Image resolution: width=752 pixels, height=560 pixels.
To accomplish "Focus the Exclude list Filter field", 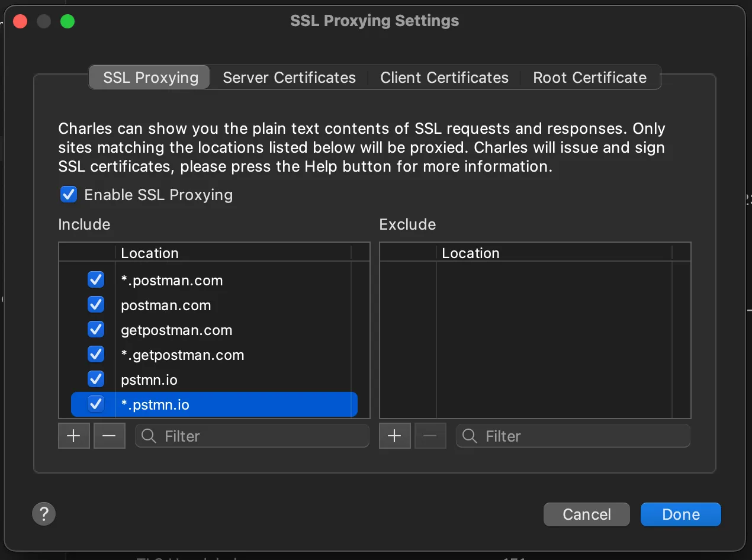I will (580, 436).
